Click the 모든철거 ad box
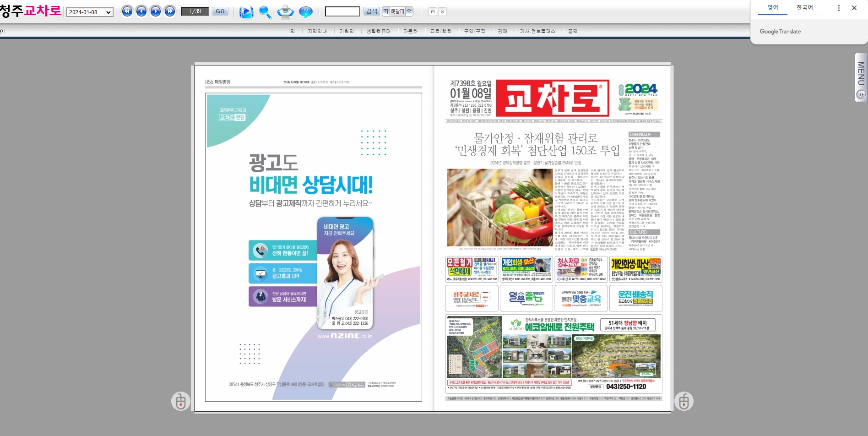868x436 pixels. pyautogui.click(x=472, y=269)
